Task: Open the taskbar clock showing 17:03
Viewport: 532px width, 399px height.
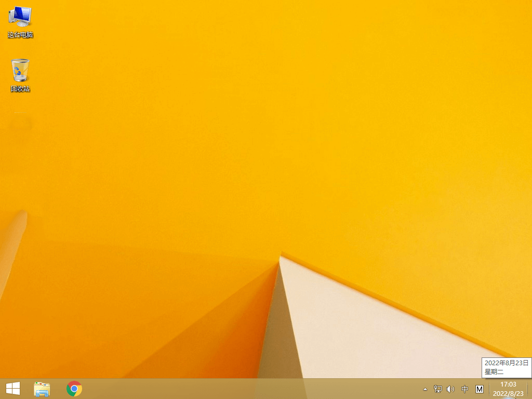Action: click(508, 389)
